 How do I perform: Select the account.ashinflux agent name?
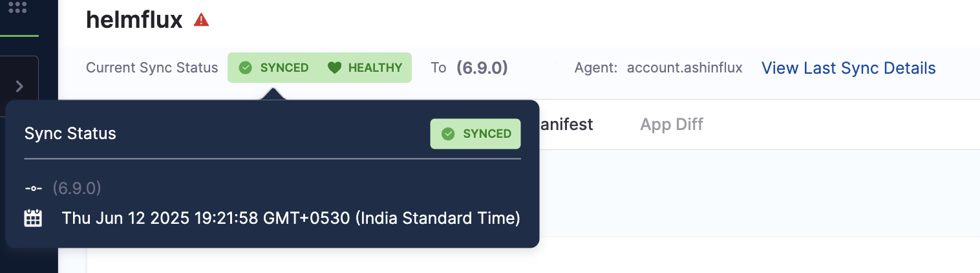[x=685, y=68]
